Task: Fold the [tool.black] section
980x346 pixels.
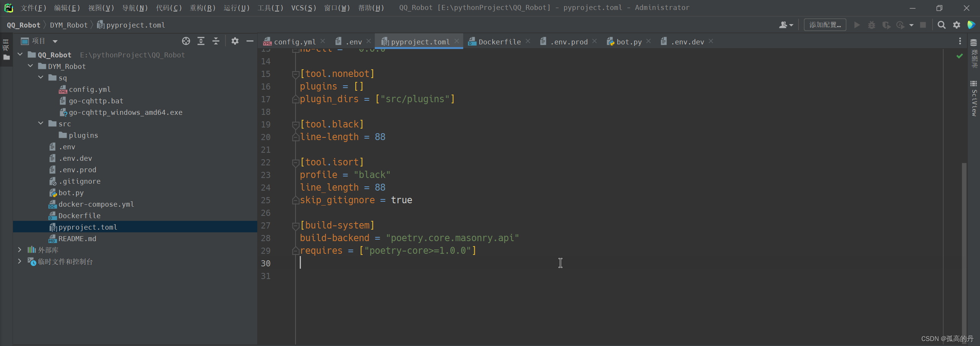Action: pyautogui.click(x=296, y=124)
